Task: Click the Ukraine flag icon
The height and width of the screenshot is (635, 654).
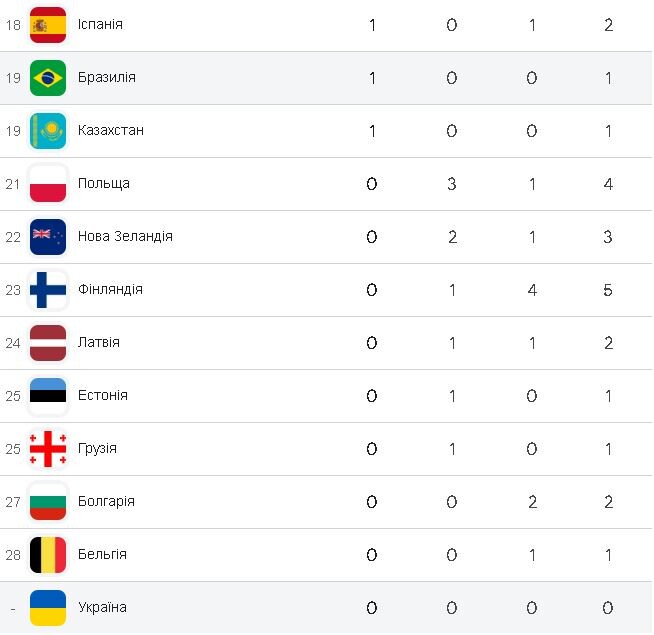Action: (48, 608)
